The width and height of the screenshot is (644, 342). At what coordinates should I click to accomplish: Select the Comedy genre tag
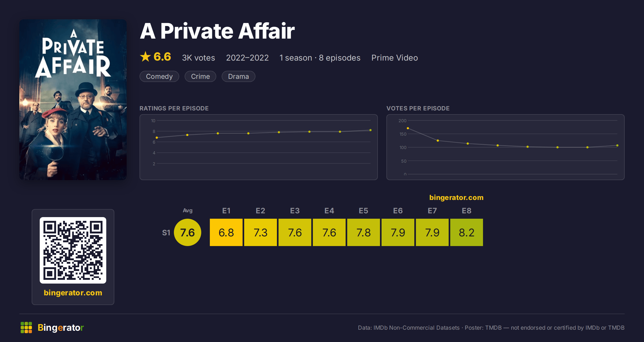[x=159, y=76]
